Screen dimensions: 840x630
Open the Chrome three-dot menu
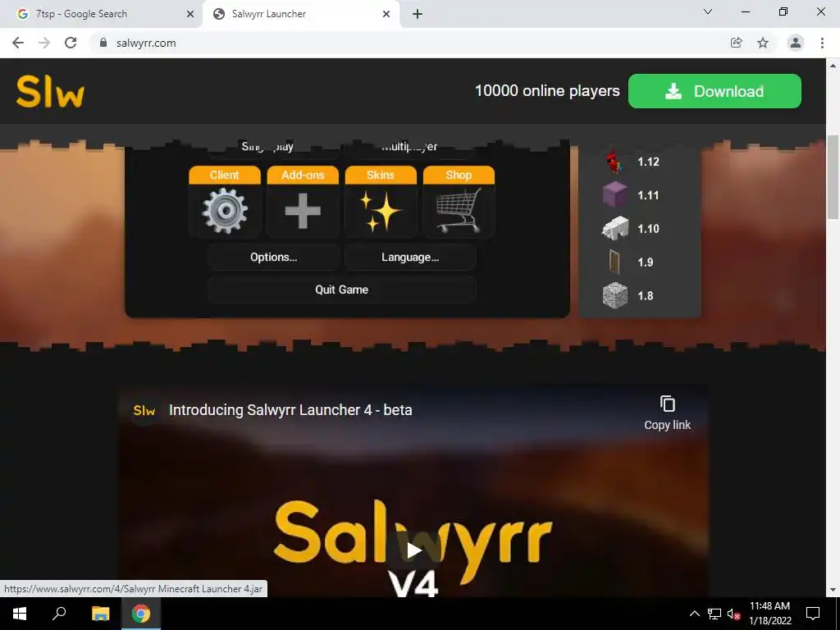[822, 43]
